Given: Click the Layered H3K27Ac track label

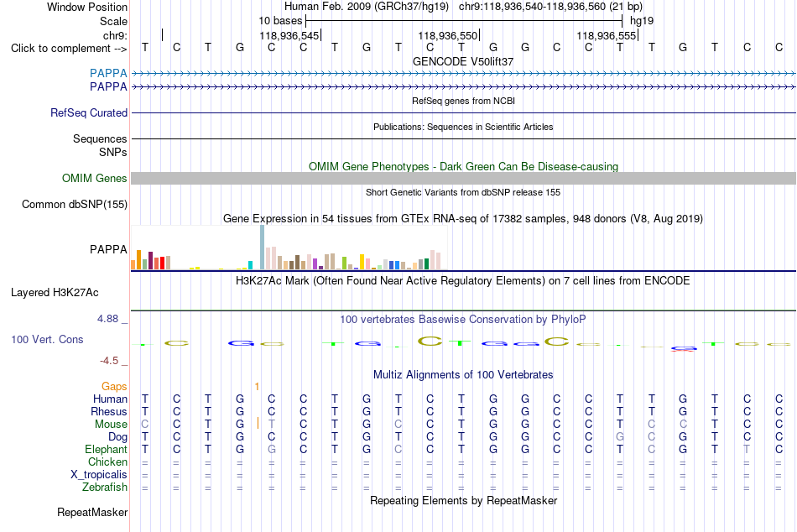Looking at the screenshot, I should [x=55, y=293].
